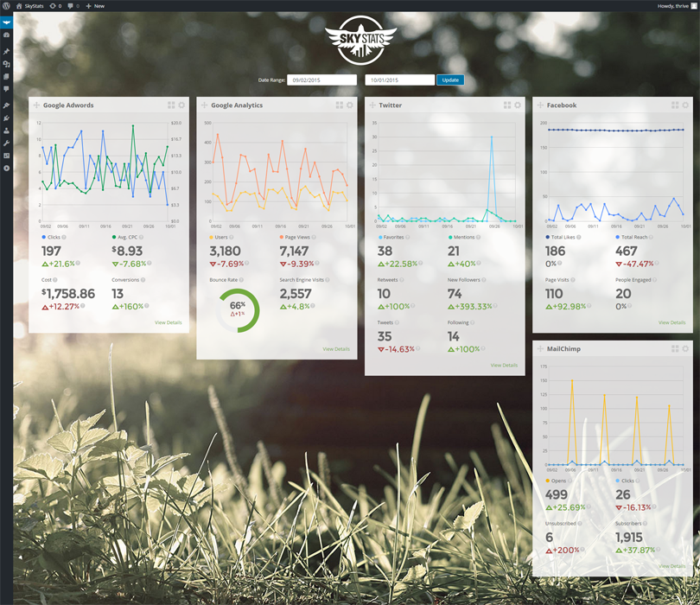Click the Users value 3,180
The width and height of the screenshot is (700, 605).
[x=225, y=252]
